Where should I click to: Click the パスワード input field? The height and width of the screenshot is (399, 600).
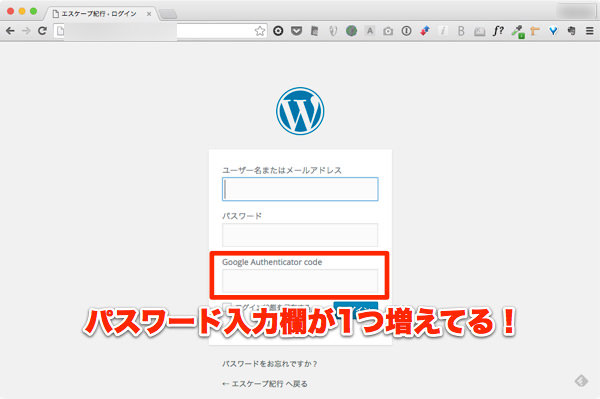(300, 235)
